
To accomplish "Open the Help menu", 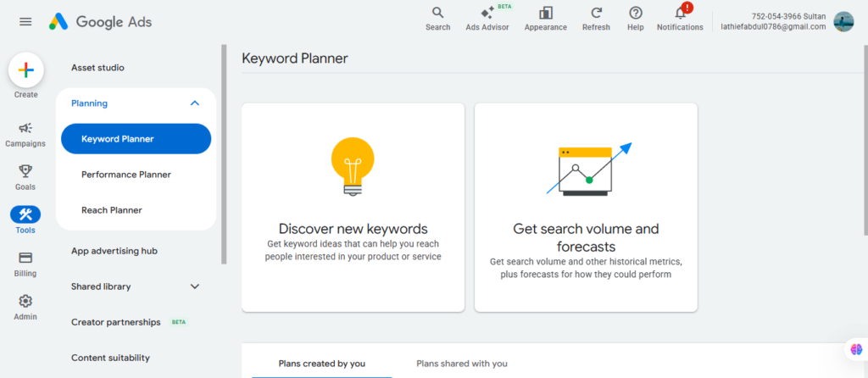I will click(x=636, y=19).
